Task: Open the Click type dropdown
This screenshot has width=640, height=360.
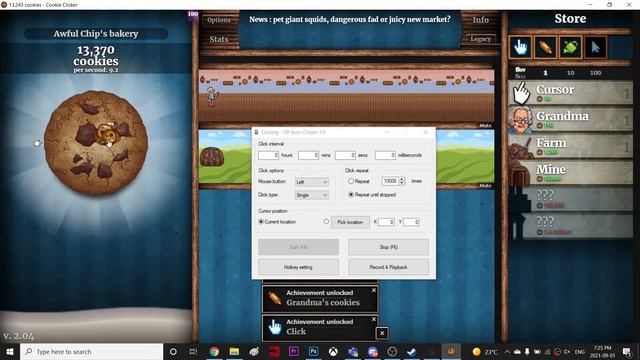Action: tap(311, 196)
